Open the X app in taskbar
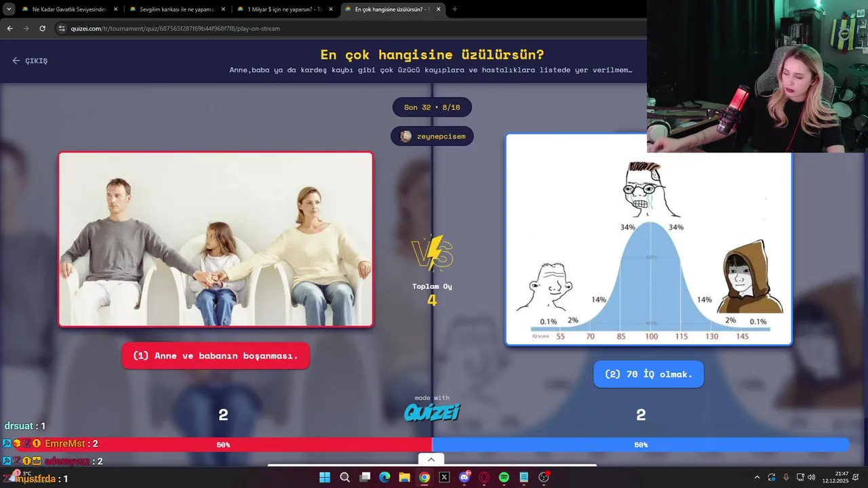The image size is (868, 488). point(444,477)
